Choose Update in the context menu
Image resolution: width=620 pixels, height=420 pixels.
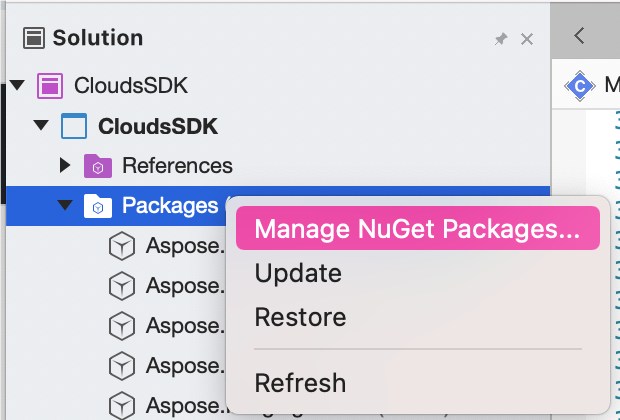pos(298,273)
